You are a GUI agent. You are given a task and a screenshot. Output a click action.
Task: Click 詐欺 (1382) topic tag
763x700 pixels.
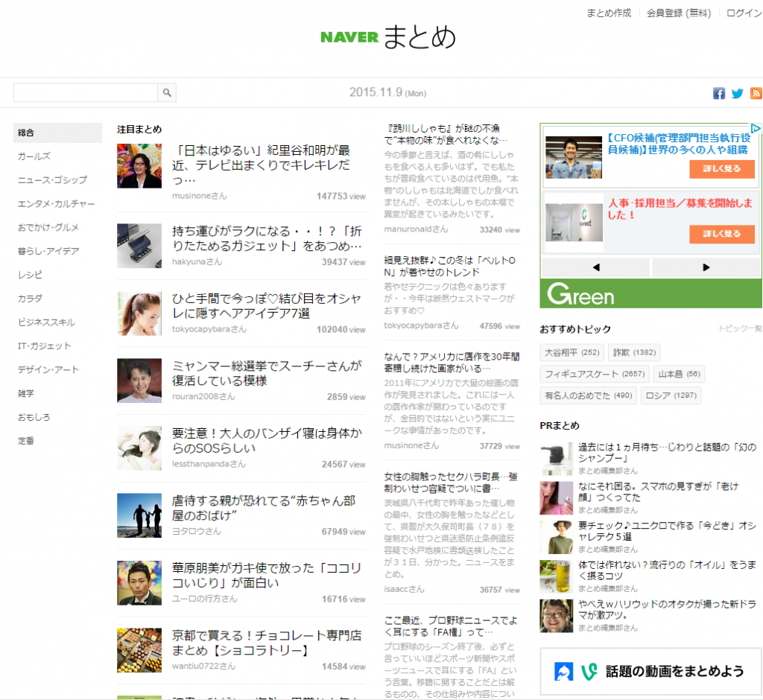(634, 353)
